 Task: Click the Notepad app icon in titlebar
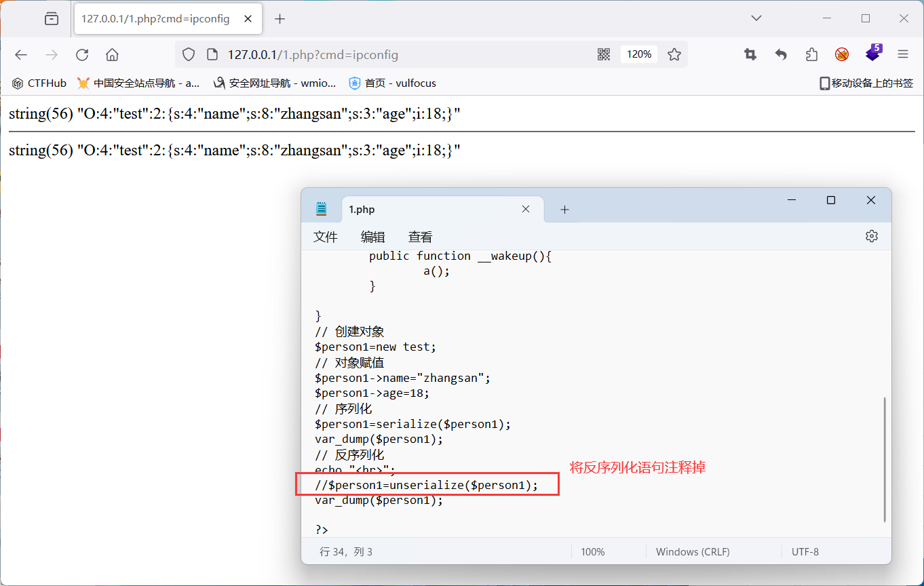coord(322,209)
